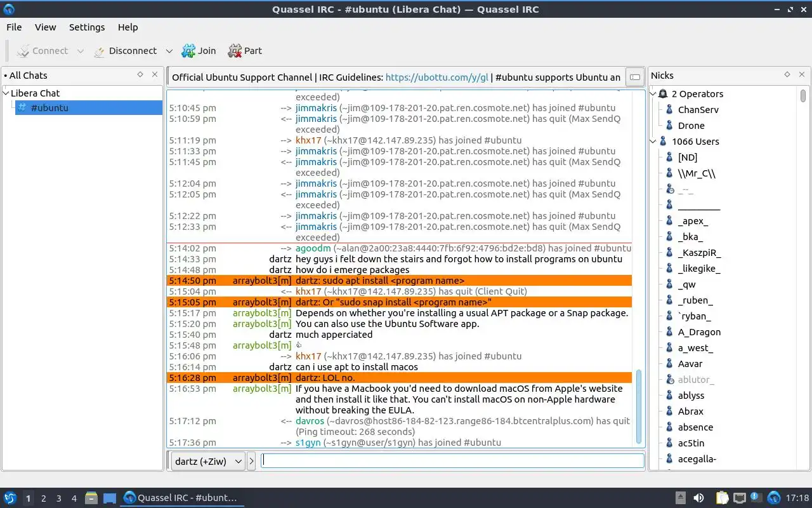This screenshot has height=508, width=812.
Task: Click the user icon beside Aavar
Action: click(x=669, y=364)
